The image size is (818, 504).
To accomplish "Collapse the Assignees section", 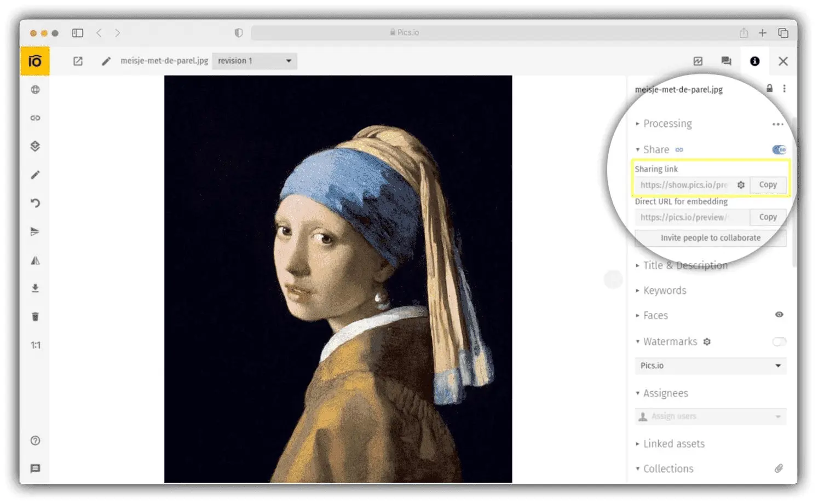I will (661, 393).
